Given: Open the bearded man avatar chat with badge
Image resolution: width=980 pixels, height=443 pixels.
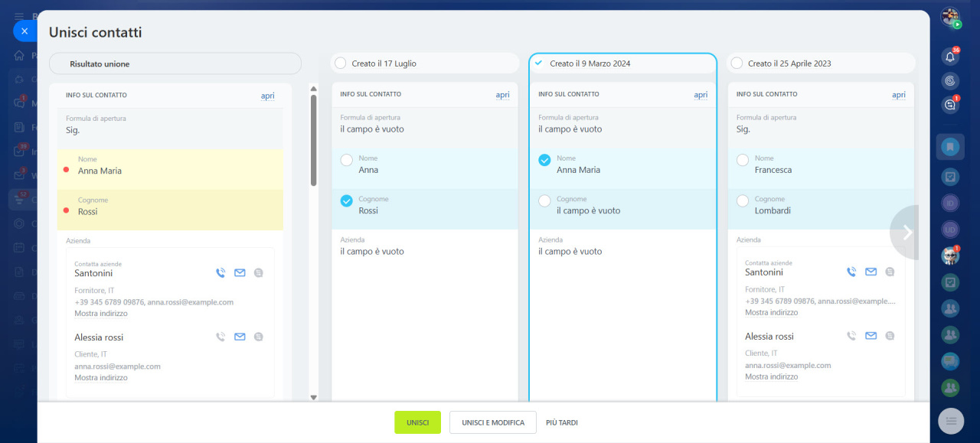Looking at the screenshot, I should tap(950, 256).
